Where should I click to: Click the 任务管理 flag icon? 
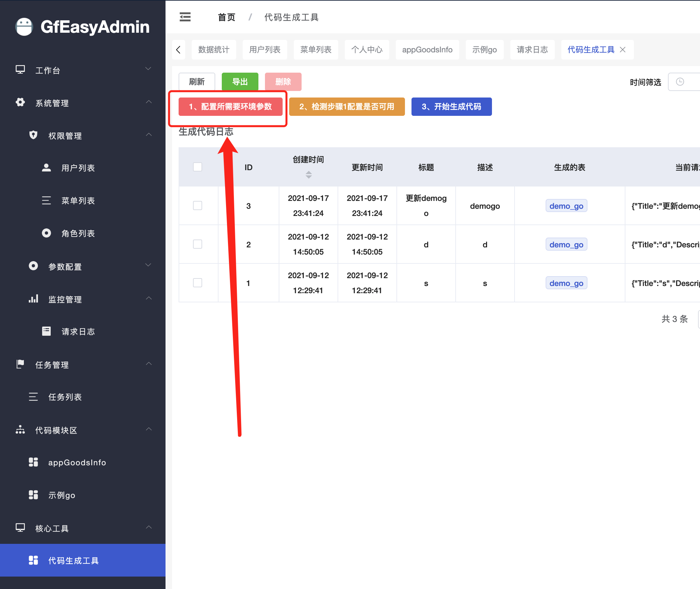(20, 364)
